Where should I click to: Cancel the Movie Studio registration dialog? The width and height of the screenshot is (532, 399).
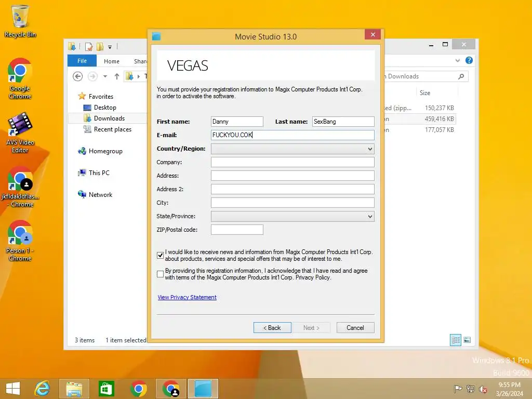coord(355,327)
